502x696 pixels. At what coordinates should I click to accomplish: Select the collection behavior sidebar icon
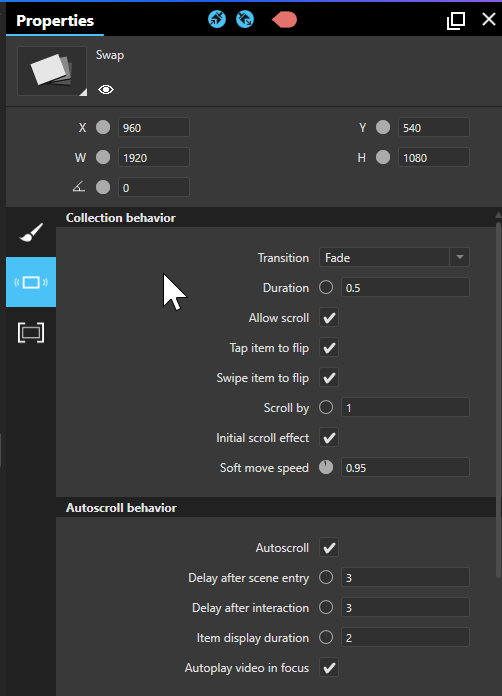tap(31, 282)
